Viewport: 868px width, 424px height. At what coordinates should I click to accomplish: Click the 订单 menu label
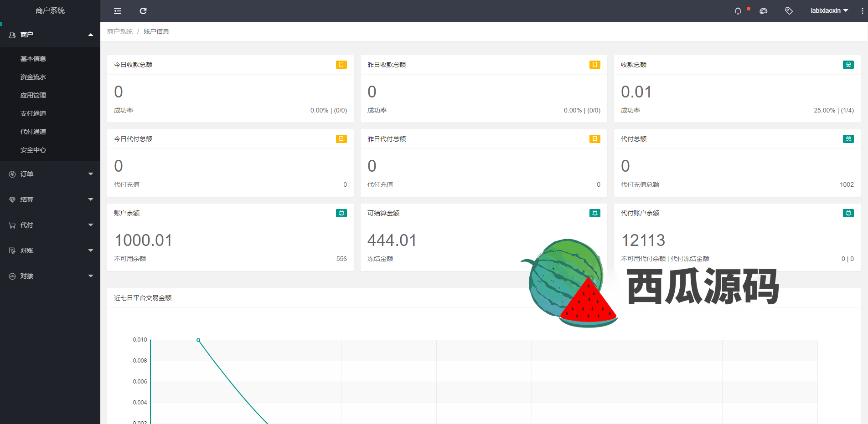[x=27, y=174]
